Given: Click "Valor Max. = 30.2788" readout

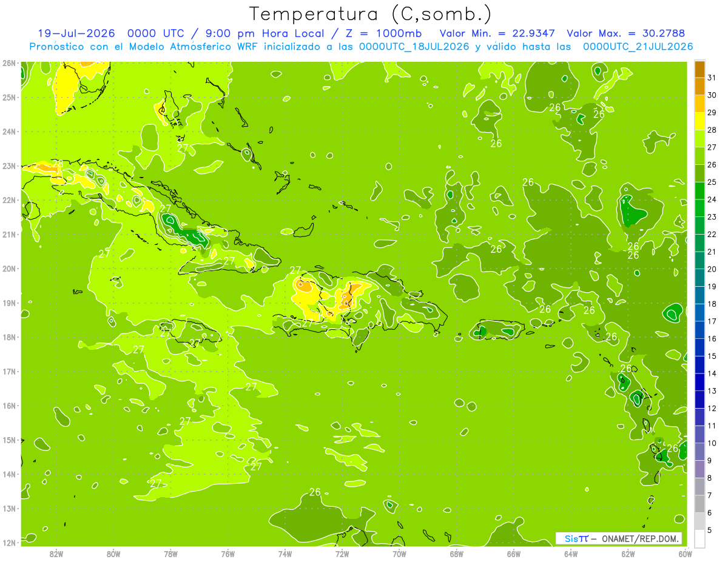Looking at the screenshot, I should (x=625, y=33).
